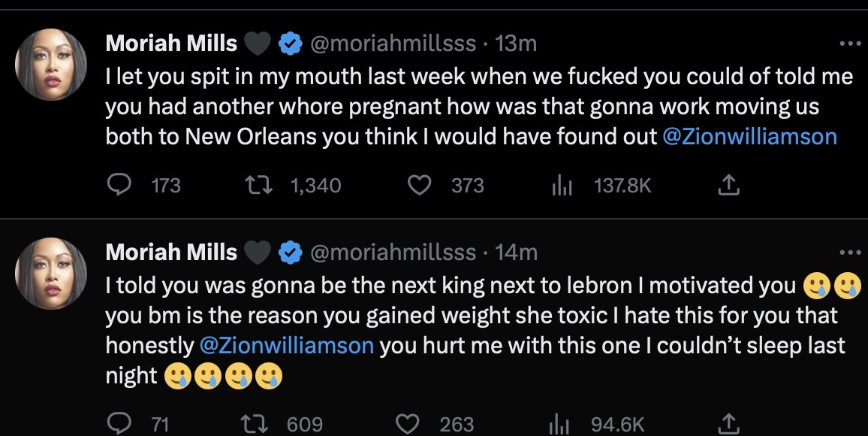Share the first tweet

[x=728, y=185]
